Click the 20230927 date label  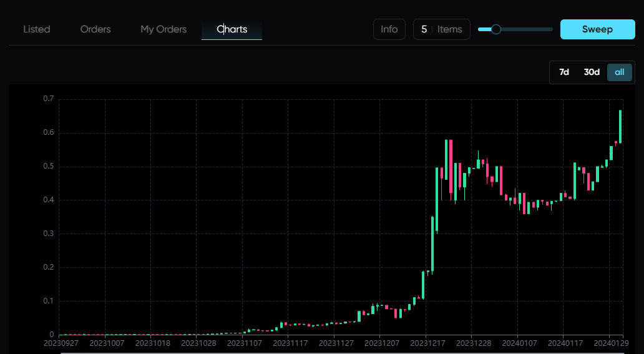click(61, 343)
